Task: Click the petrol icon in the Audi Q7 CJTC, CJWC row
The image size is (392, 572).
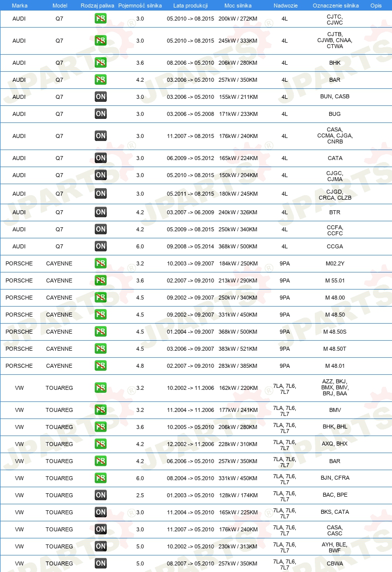Action: pyautogui.click(x=101, y=18)
